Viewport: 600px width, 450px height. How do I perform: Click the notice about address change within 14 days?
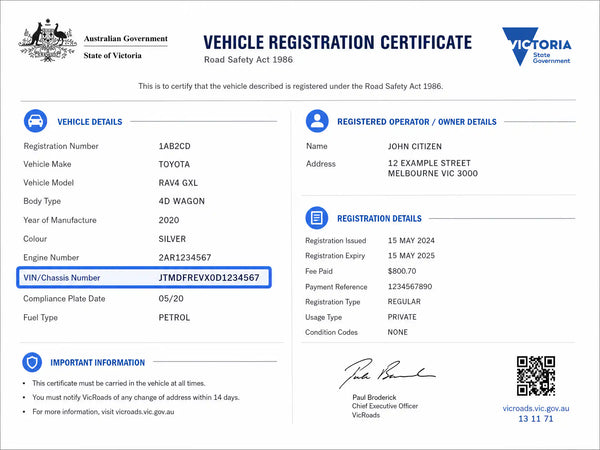pos(136,397)
